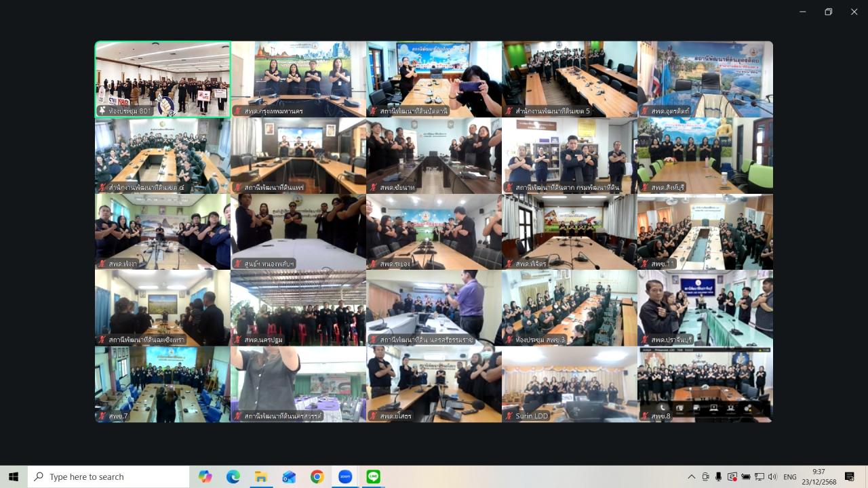This screenshot has width=868, height=488.
Task: Launch Google Chrome from the taskbar
Action: 317,476
